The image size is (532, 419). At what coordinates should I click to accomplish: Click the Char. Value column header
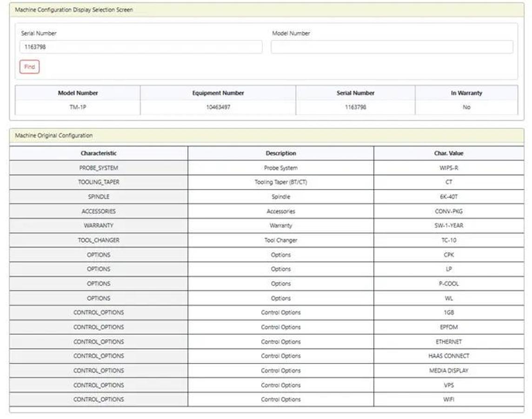[x=448, y=153]
